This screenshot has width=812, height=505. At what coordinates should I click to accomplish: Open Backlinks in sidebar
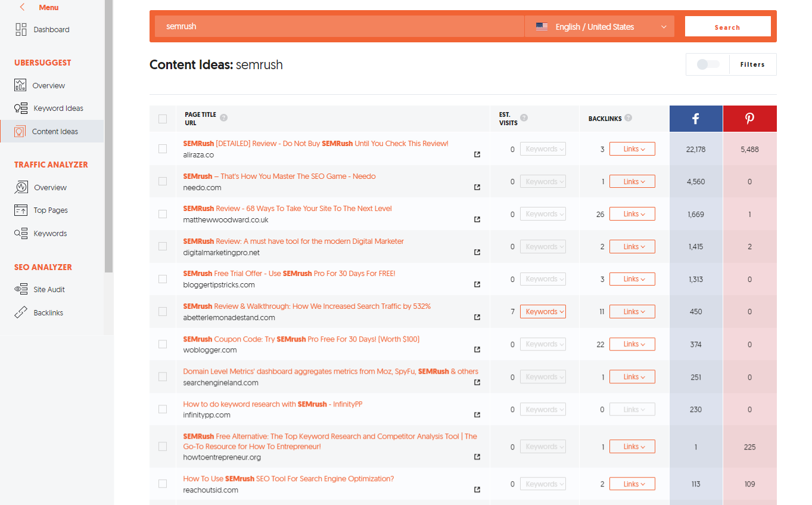pos(48,312)
